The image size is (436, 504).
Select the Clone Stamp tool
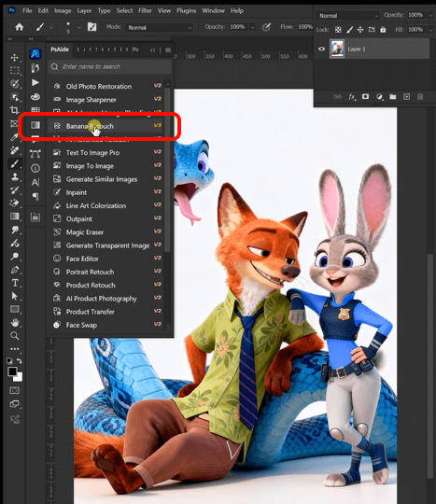click(14, 176)
